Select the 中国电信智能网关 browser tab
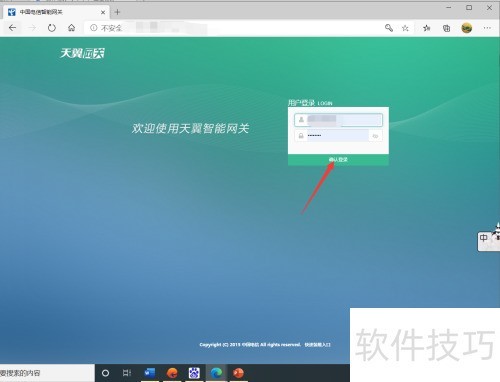The image size is (500, 382). (x=56, y=12)
